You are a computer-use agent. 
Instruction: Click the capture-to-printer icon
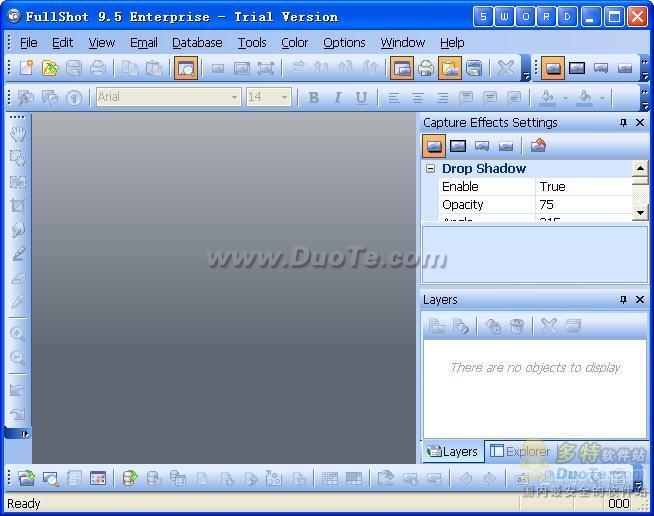pyautogui.click(x=426, y=68)
